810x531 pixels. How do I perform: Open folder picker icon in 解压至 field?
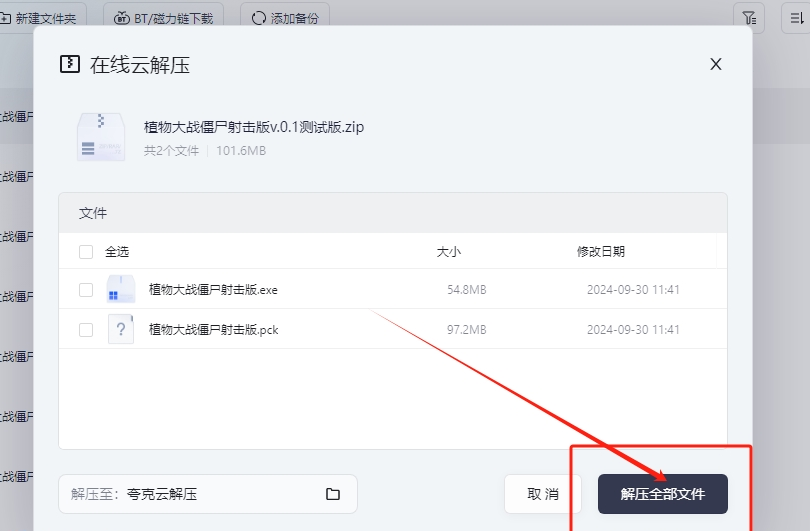(x=333, y=494)
